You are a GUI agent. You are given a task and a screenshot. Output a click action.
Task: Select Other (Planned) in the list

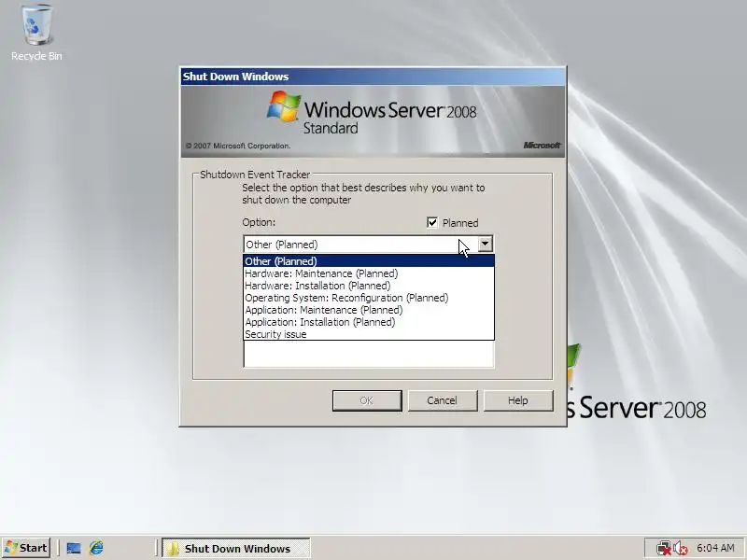[x=369, y=261]
